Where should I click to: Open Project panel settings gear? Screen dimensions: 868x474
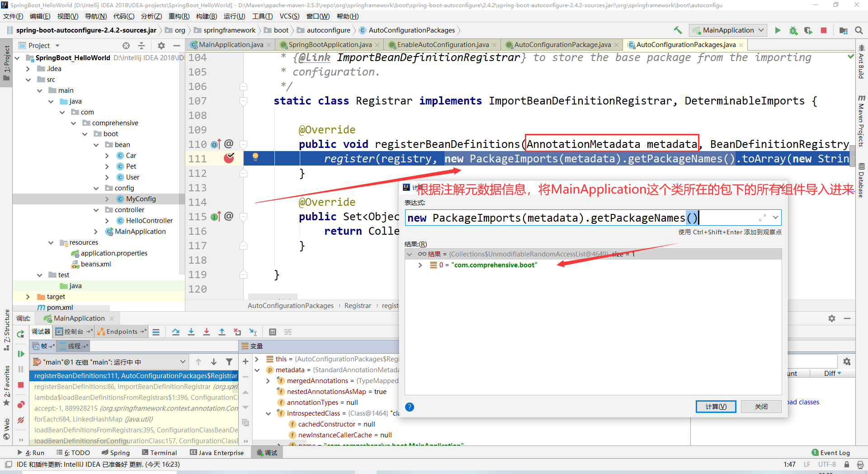(x=161, y=46)
